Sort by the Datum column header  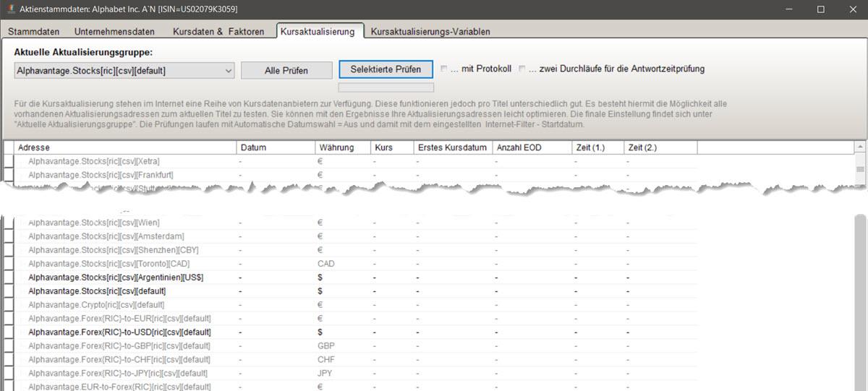pos(276,147)
